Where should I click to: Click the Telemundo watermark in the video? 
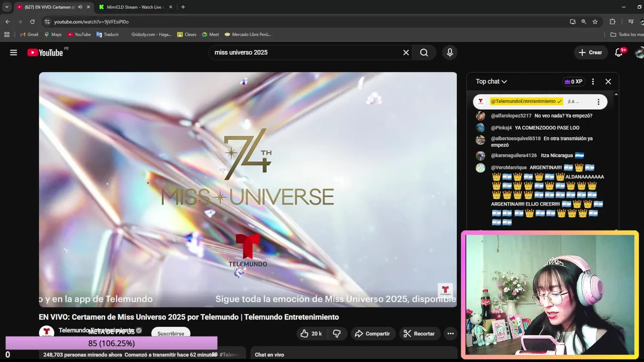click(x=445, y=290)
